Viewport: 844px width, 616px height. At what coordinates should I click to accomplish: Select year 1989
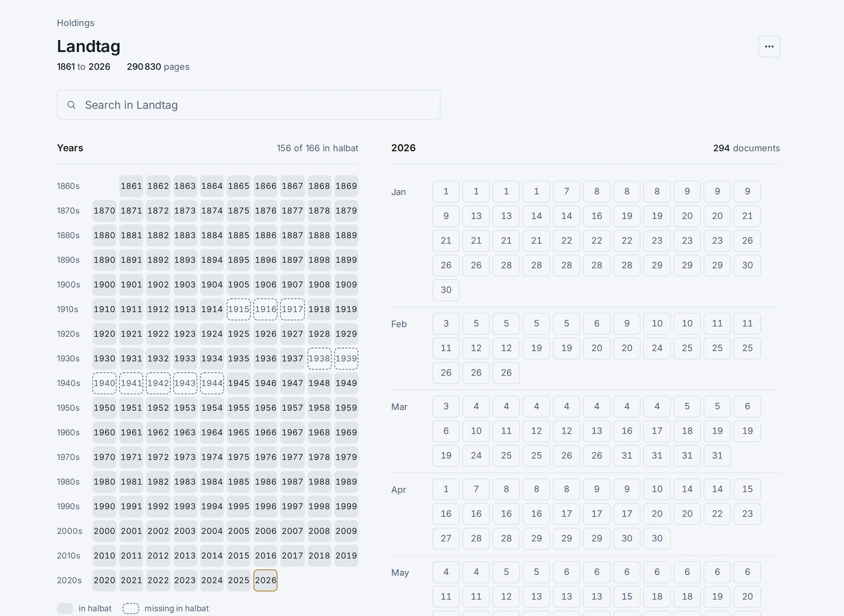coord(346,481)
